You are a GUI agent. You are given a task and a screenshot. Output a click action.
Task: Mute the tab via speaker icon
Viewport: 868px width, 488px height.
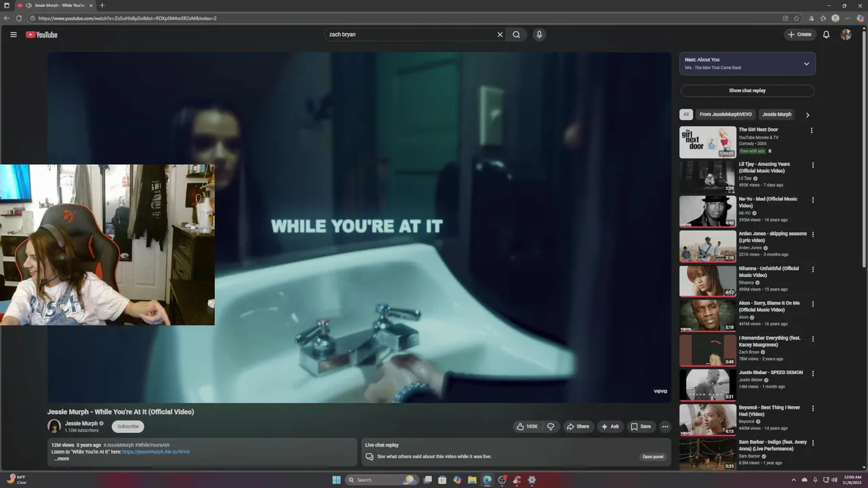(28, 5)
